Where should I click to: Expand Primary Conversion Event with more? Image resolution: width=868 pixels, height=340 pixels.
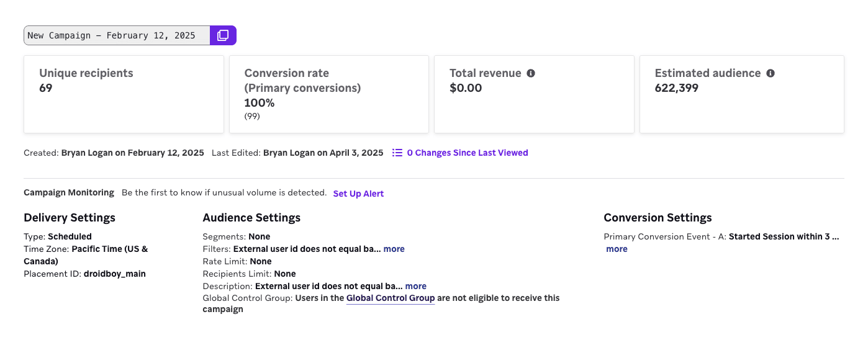coord(617,249)
